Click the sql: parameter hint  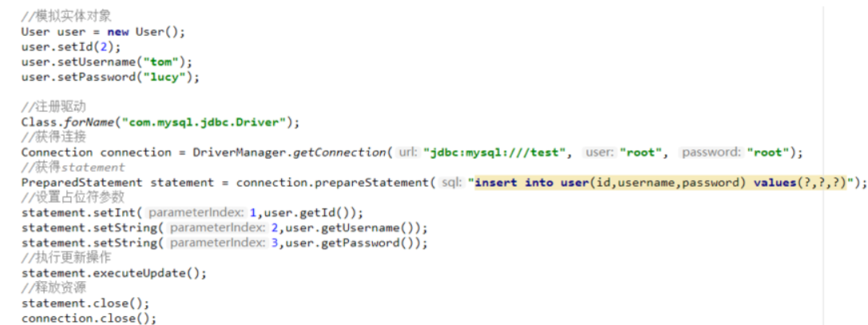point(451,182)
